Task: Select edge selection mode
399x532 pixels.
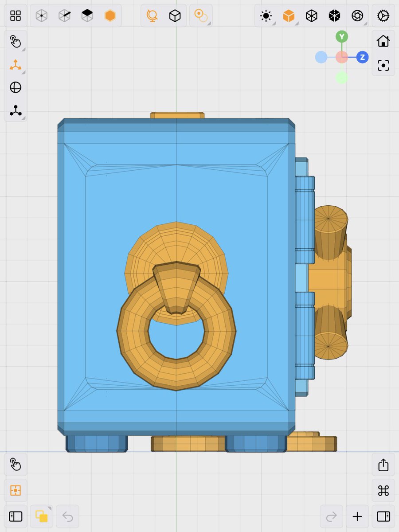Action: (x=65, y=16)
